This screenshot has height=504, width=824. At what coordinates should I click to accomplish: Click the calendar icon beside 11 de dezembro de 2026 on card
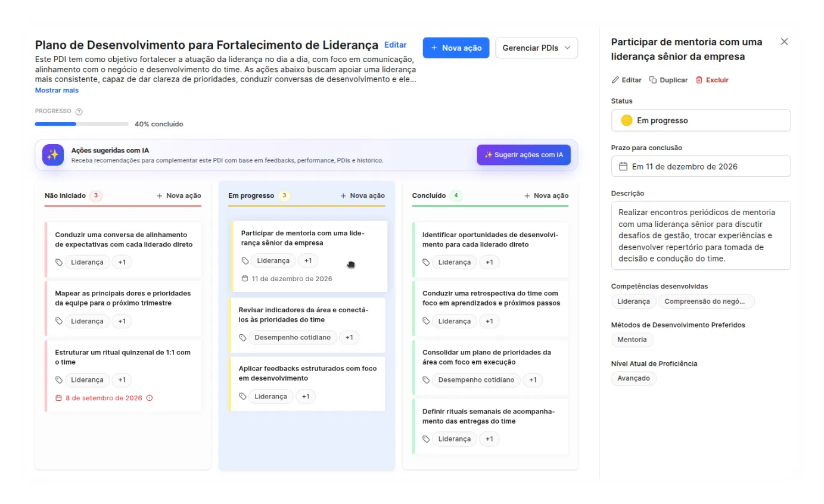coord(245,279)
